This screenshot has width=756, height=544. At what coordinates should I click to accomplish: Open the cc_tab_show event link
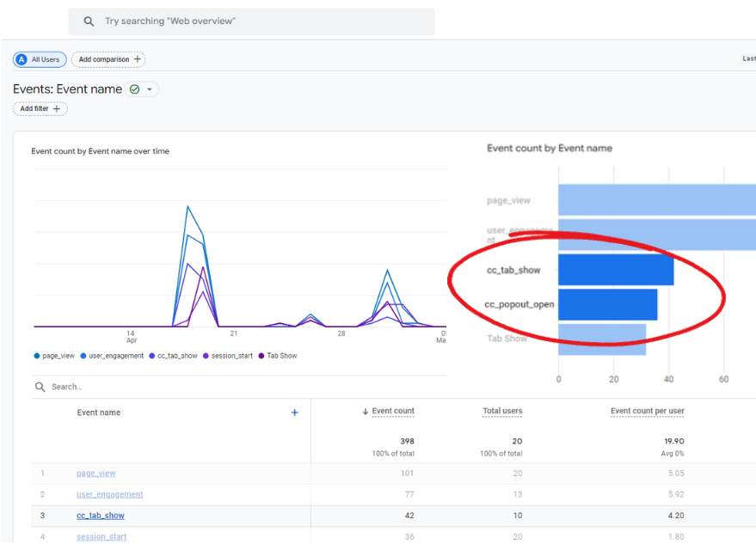coord(100,515)
